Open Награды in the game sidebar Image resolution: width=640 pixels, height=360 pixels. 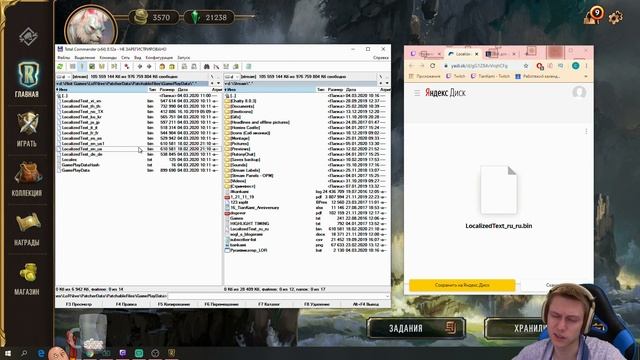pos(27,229)
